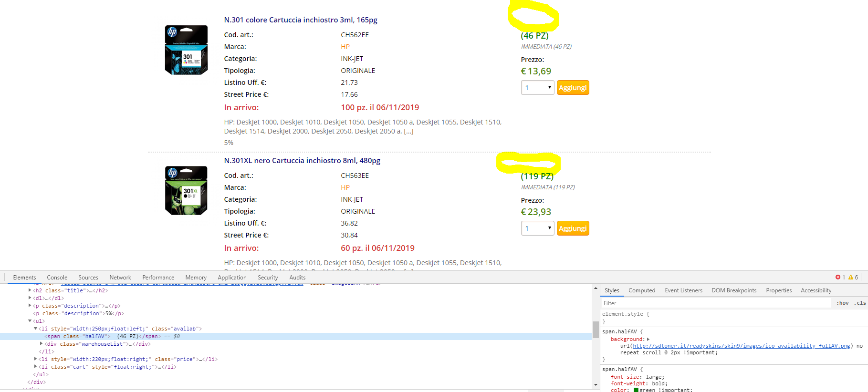The height and width of the screenshot is (392, 868).
Task: Expand the li class price node
Action: tap(35, 359)
